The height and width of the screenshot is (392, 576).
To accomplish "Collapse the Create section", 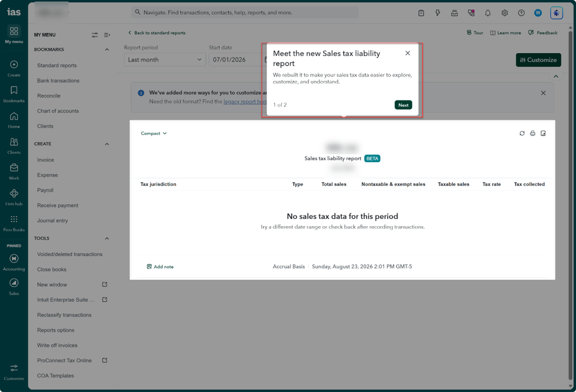I will click(107, 144).
